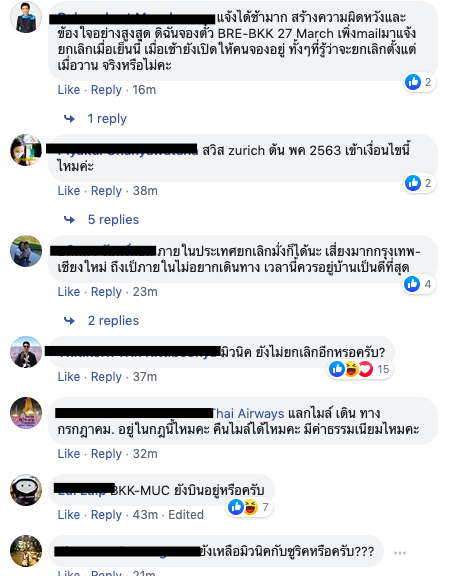Like the comment posted 16m ago
The height and width of the screenshot is (576, 472).
69,90
